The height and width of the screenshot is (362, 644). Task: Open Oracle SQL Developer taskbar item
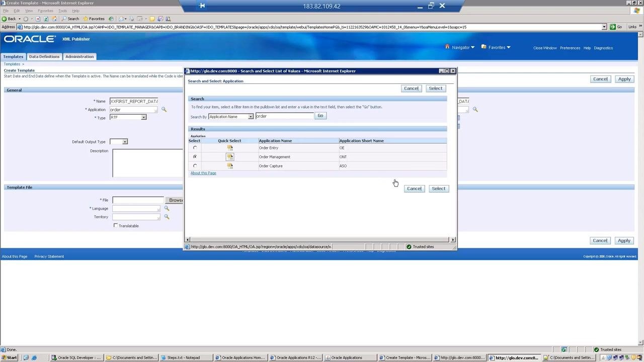(78, 357)
